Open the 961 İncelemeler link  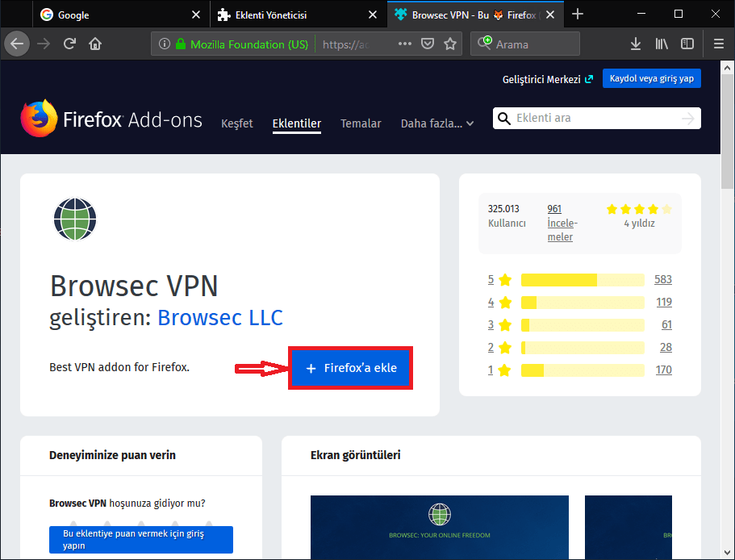(562, 223)
